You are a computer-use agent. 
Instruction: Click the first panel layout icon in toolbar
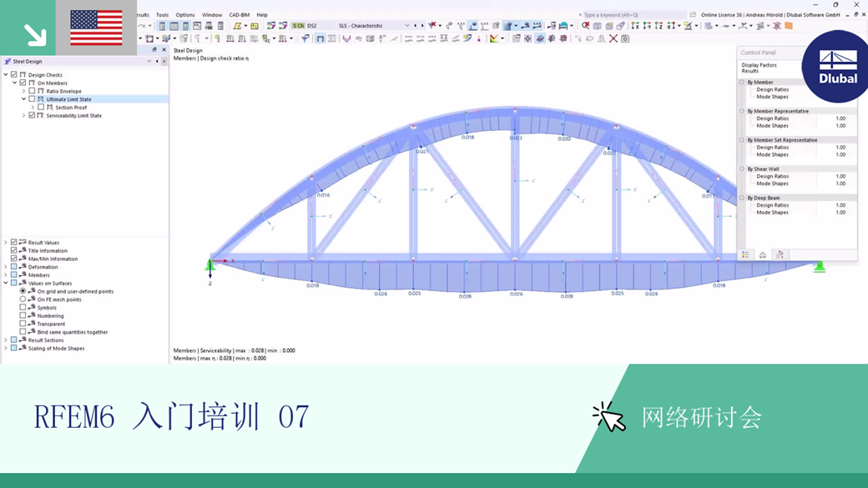(162, 26)
